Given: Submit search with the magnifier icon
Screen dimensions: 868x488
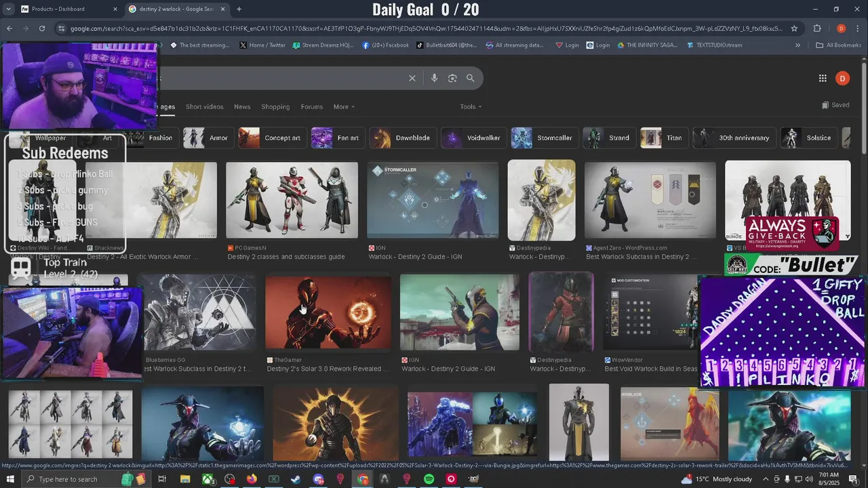Looking at the screenshot, I should [x=470, y=78].
